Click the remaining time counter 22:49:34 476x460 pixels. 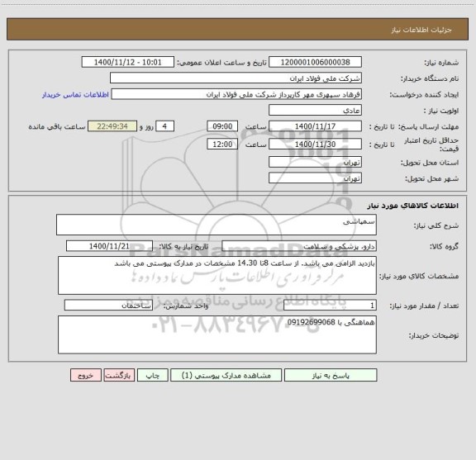(112, 126)
